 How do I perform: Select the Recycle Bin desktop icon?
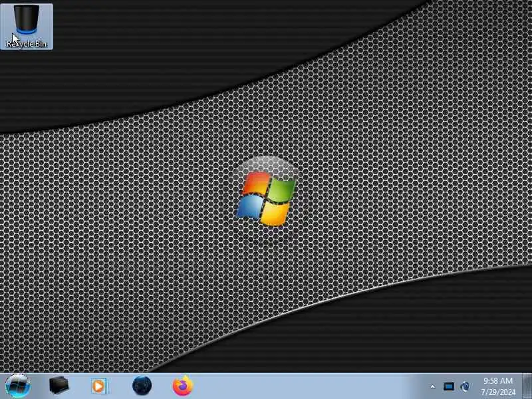(x=27, y=27)
